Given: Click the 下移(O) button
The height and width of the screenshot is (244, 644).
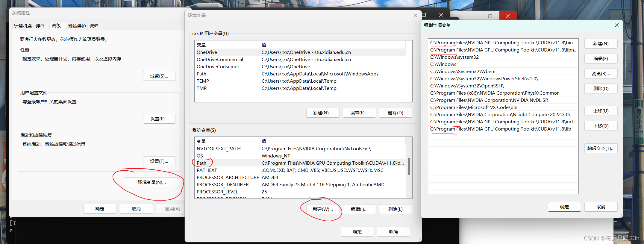Looking at the screenshot, I should click(601, 126).
